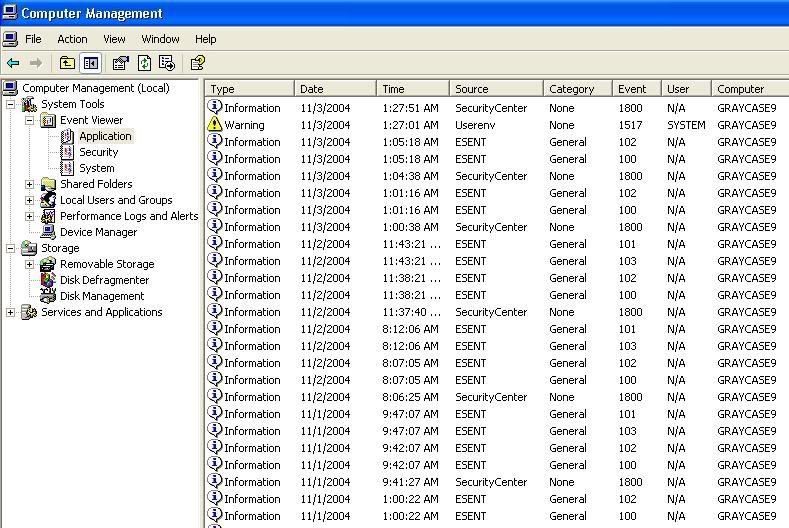This screenshot has height=528, width=789.
Task: Open the Help menu
Action: coord(205,39)
